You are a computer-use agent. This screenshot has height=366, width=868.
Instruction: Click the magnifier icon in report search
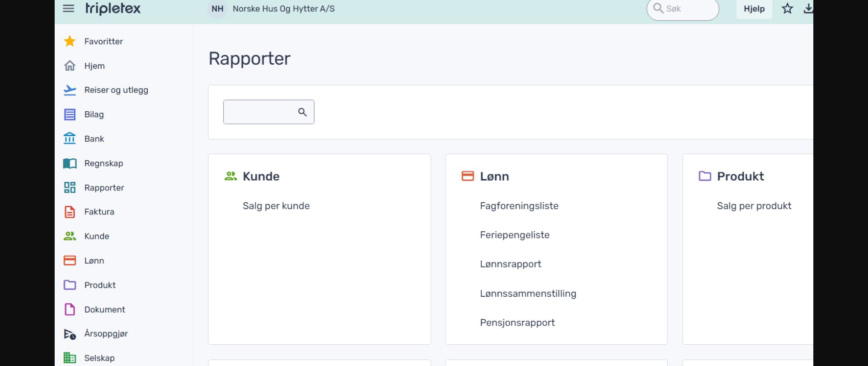click(302, 112)
